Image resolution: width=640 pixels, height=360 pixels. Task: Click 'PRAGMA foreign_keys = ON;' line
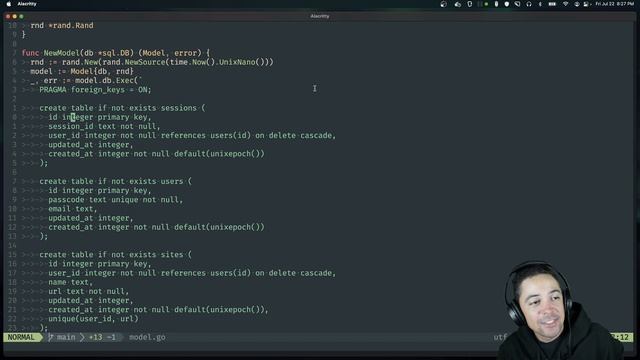[x=95, y=89]
